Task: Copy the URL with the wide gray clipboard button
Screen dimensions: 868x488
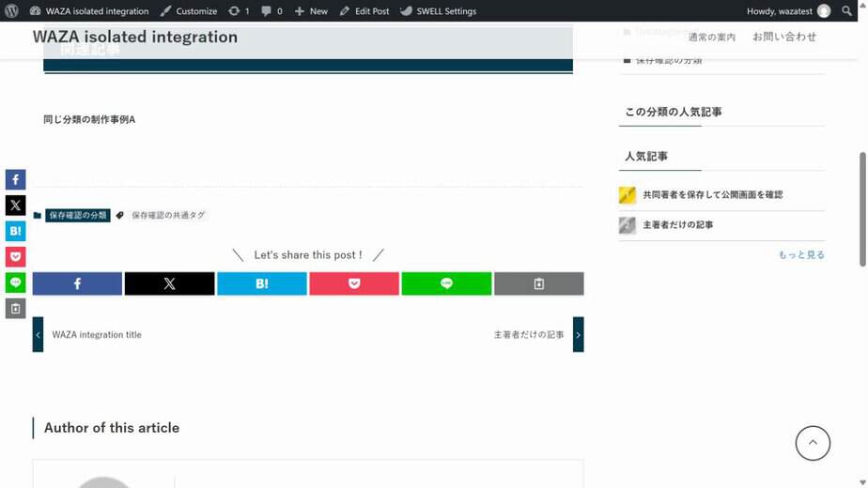Action: click(538, 283)
